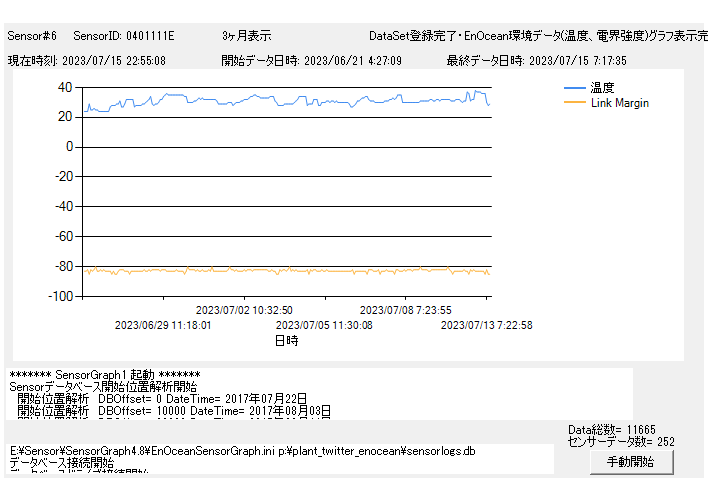Click the 現在時刻 timestamp text
This screenshot has height=482, width=708.
coord(87,60)
